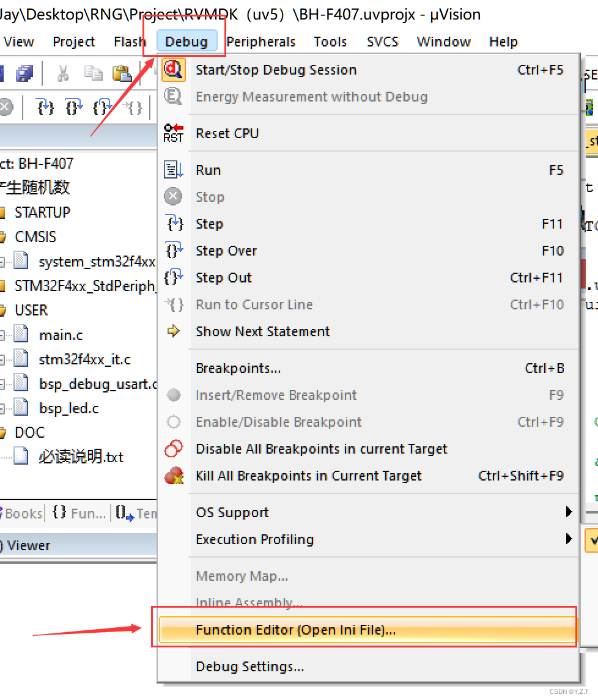Click the Step Over toolbar icon
This screenshot has width=598, height=700.
(x=74, y=107)
